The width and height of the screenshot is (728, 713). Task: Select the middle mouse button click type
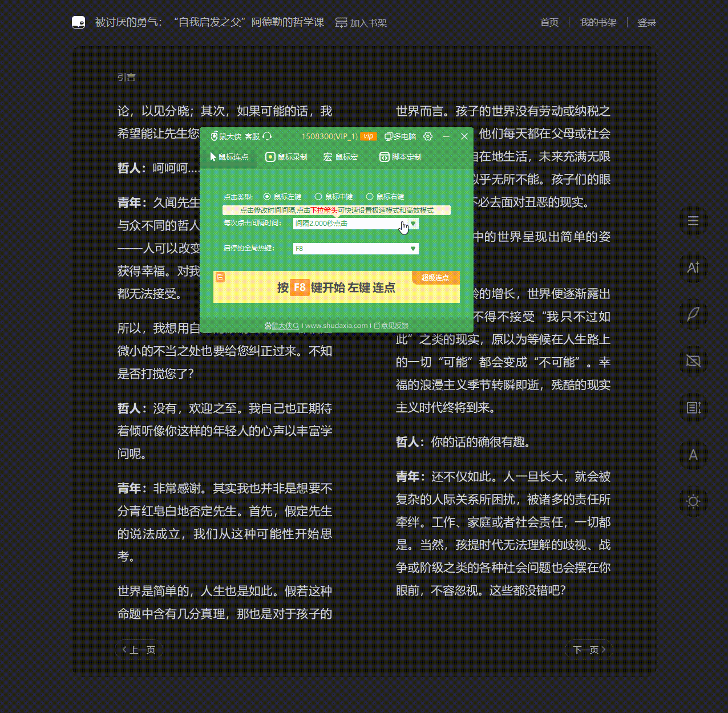coord(318,197)
